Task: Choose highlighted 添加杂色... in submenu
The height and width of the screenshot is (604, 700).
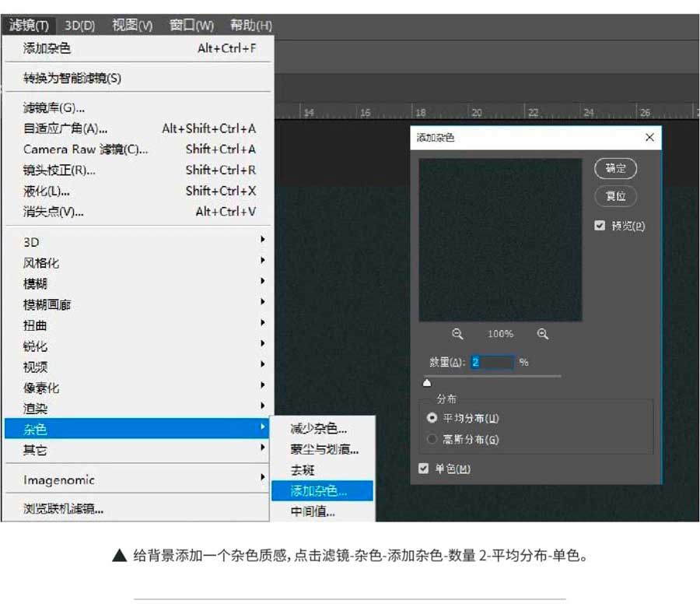Action: click(x=322, y=490)
